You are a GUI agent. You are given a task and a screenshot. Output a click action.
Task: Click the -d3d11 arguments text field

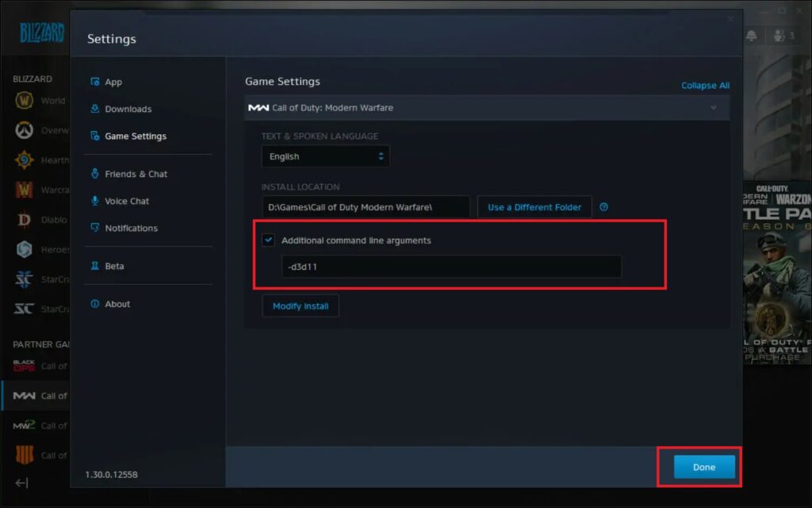451,267
